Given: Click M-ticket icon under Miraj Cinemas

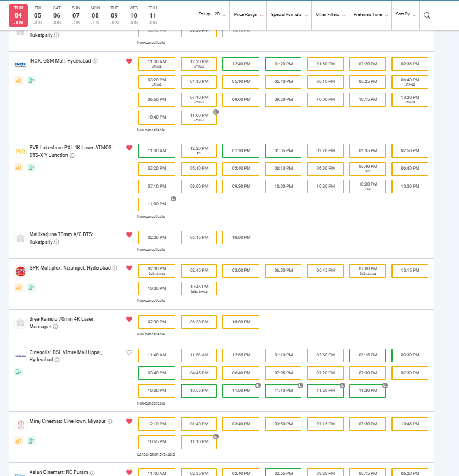Looking at the screenshot, I should coord(31,440).
